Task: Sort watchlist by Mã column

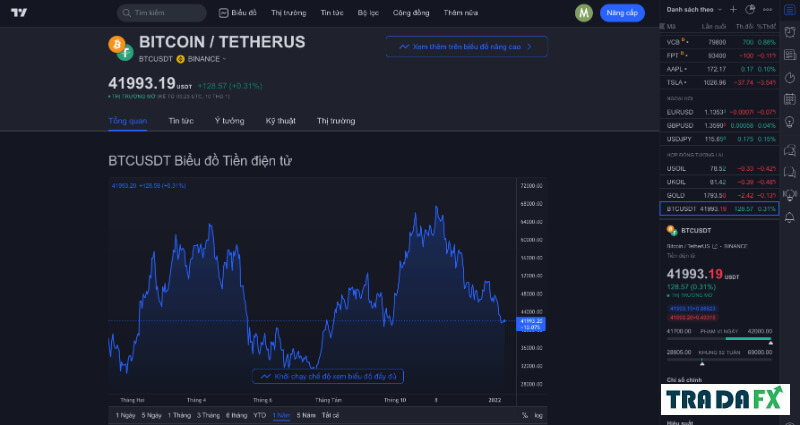Action: pyautogui.click(x=671, y=26)
